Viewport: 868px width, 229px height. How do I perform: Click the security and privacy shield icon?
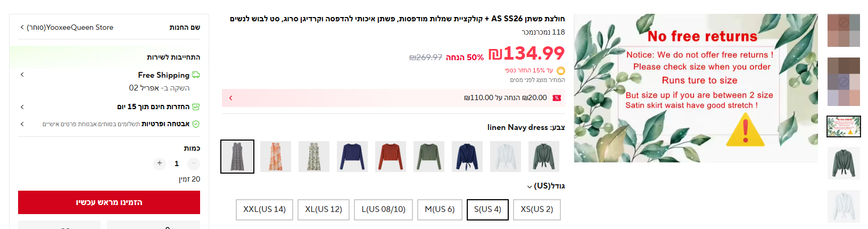coord(196,124)
